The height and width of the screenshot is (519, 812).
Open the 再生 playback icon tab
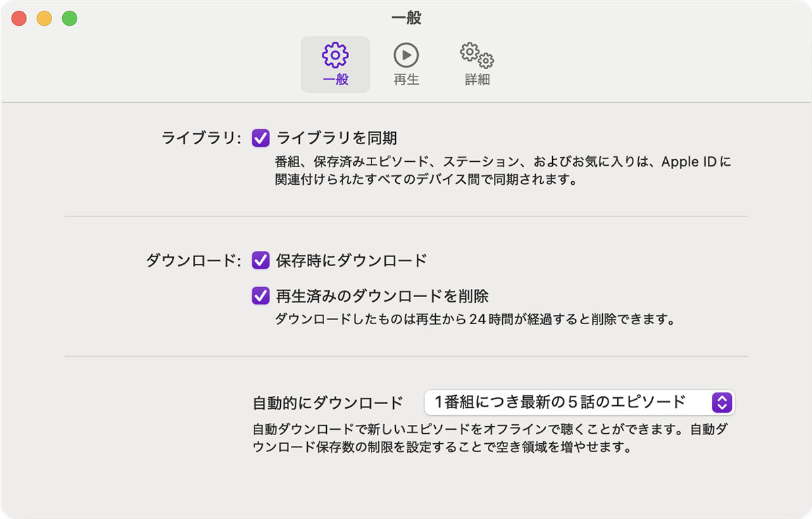pyautogui.click(x=406, y=64)
